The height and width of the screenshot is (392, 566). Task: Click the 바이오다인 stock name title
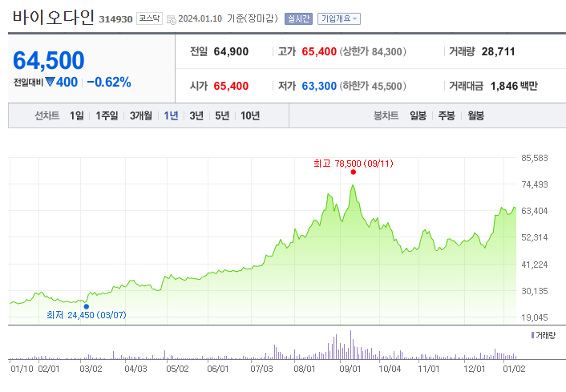pyautogui.click(x=54, y=18)
